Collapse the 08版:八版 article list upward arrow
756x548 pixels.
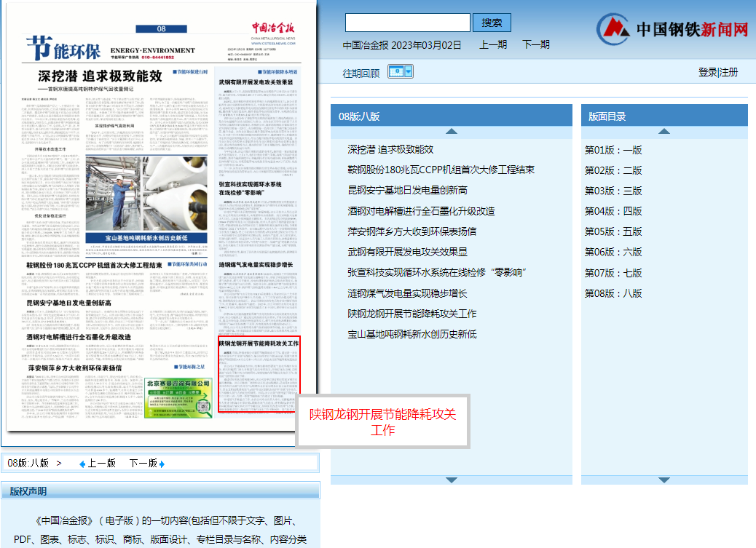(452, 131)
